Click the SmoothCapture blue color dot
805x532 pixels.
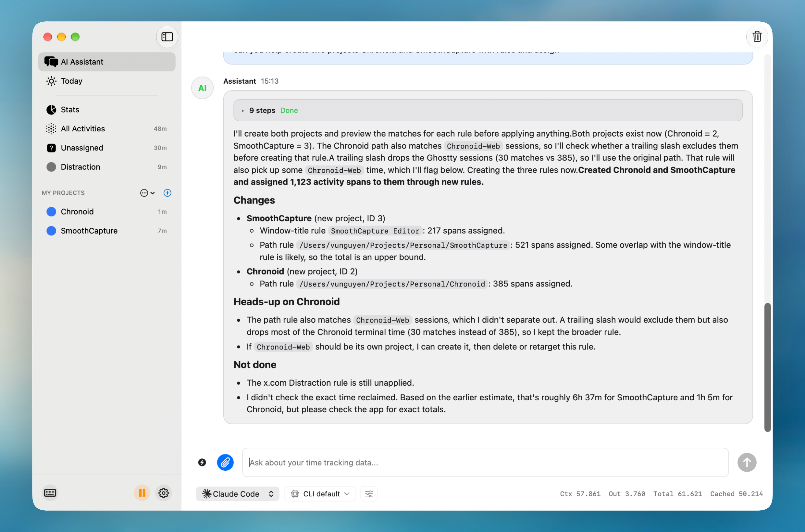point(51,230)
